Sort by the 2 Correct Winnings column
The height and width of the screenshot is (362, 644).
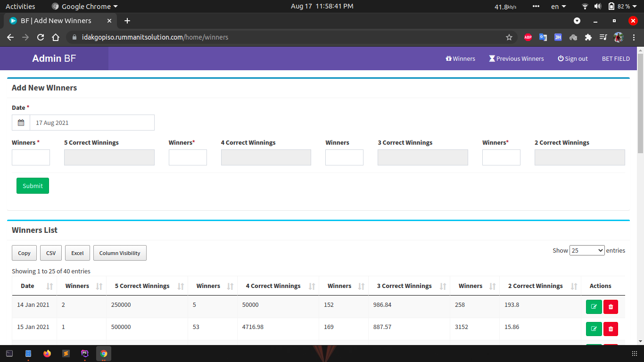click(x=540, y=286)
